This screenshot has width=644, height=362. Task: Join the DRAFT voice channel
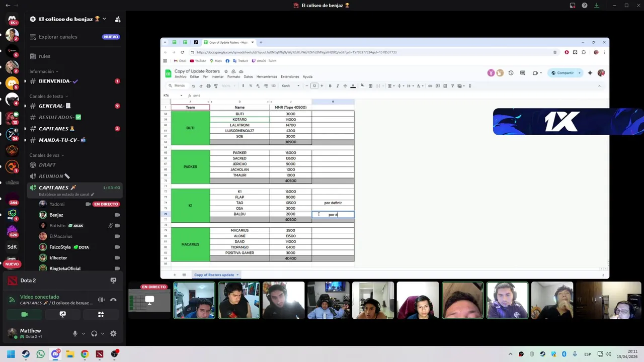(x=75, y=165)
